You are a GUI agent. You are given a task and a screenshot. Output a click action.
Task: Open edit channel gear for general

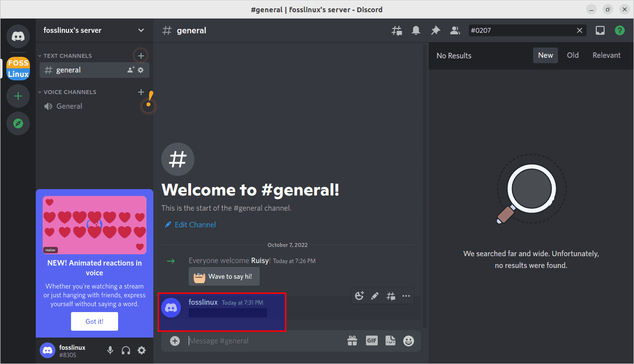(141, 70)
